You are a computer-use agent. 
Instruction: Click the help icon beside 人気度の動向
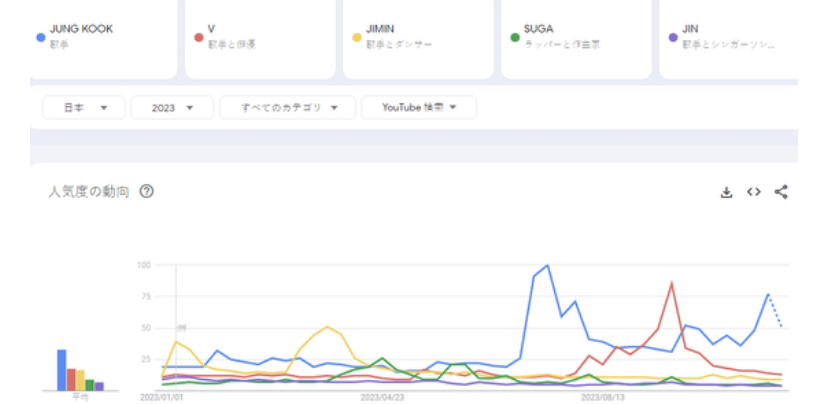(147, 192)
